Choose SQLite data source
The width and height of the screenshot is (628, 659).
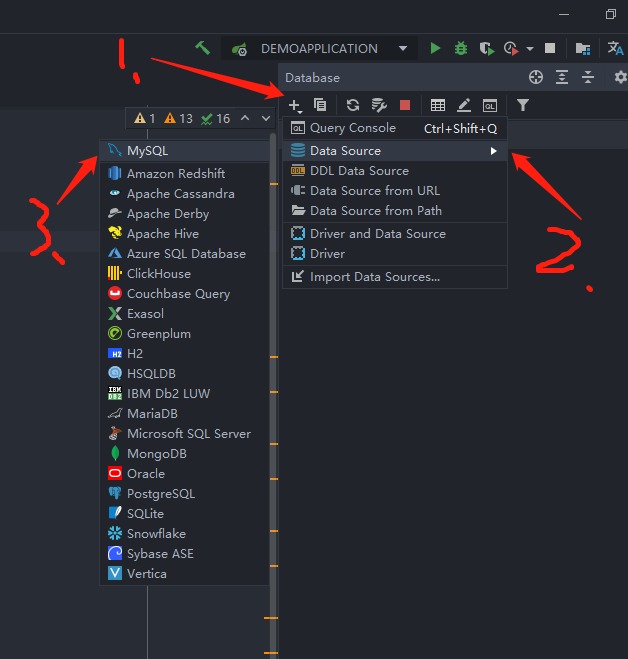tap(185, 514)
